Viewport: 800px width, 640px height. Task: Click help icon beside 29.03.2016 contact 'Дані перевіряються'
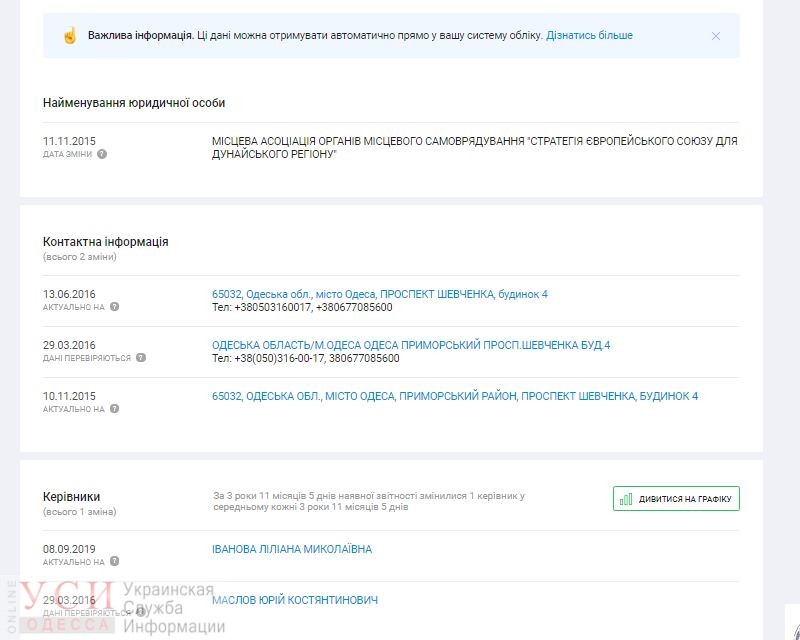(141, 358)
